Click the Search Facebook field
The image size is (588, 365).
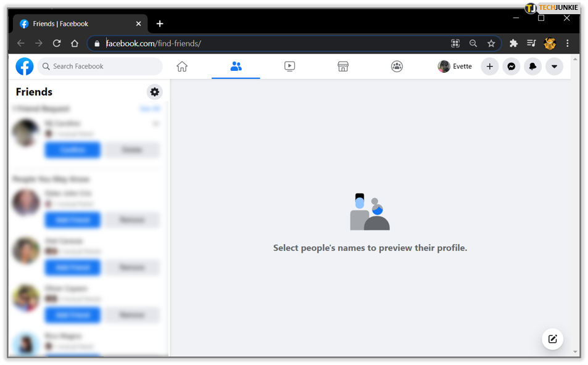[99, 66]
